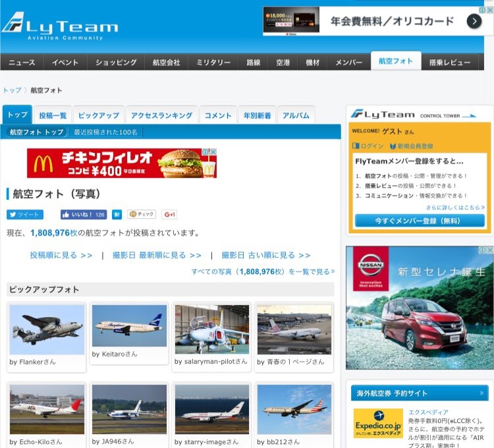Viewport: 494px width, 448px height.
Task: Click the Flankerさん username text
Action: click(38, 362)
